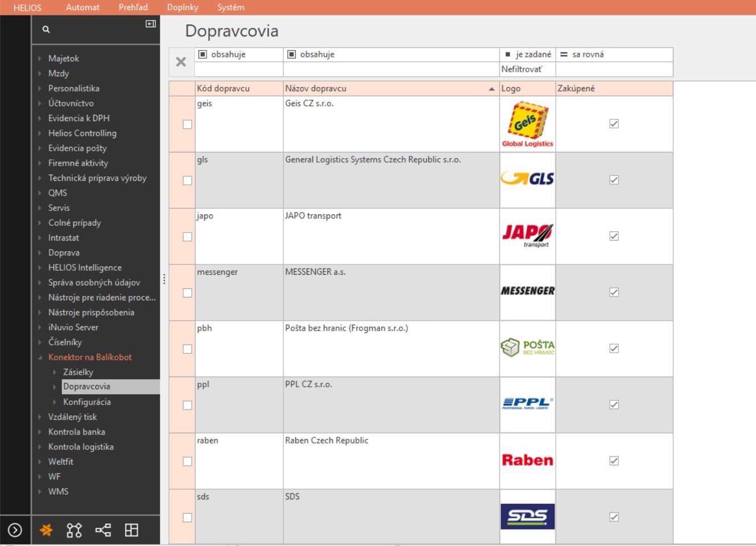Open the Prehľad menu
The image size is (756, 546).
(x=133, y=7)
